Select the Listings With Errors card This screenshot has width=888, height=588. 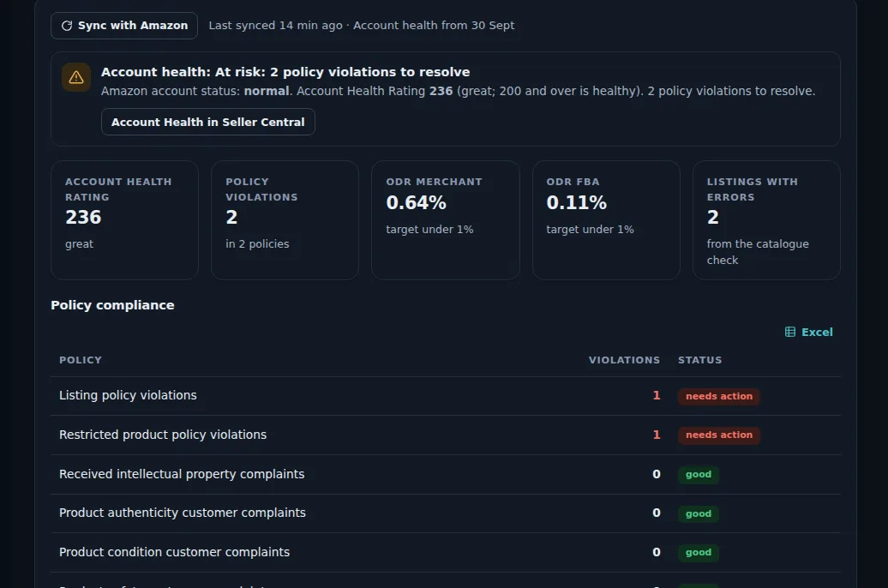point(766,219)
